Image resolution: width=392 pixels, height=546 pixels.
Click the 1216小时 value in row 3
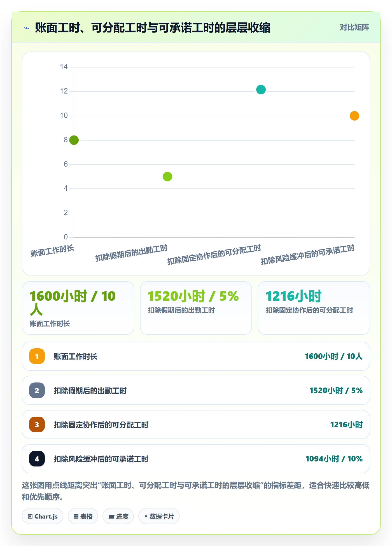point(347,424)
